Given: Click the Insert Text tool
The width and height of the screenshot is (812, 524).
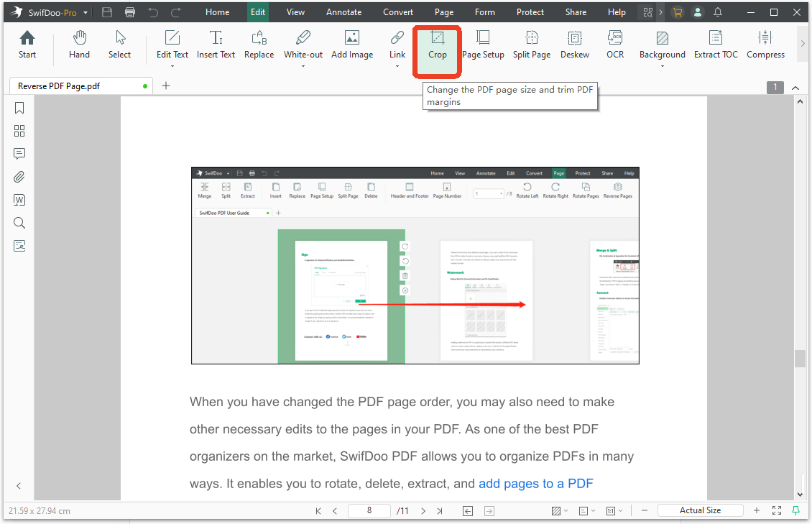Looking at the screenshot, I should (216, 45).
